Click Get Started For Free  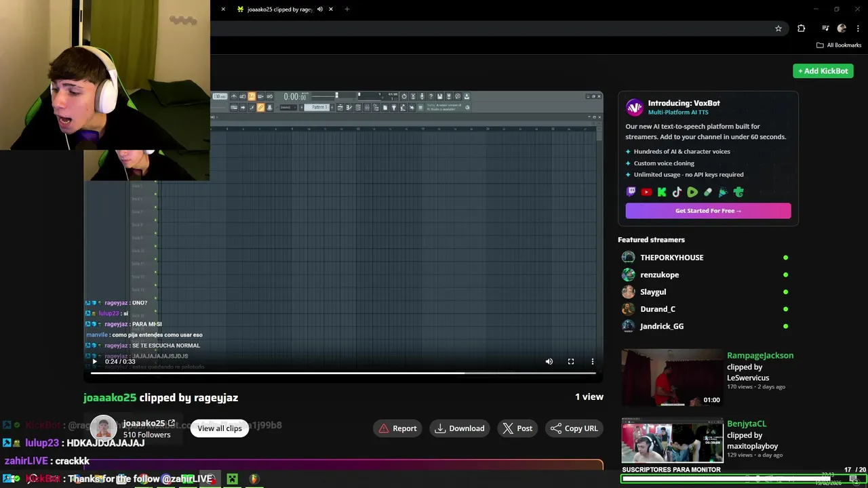click(x=708, y=211)
